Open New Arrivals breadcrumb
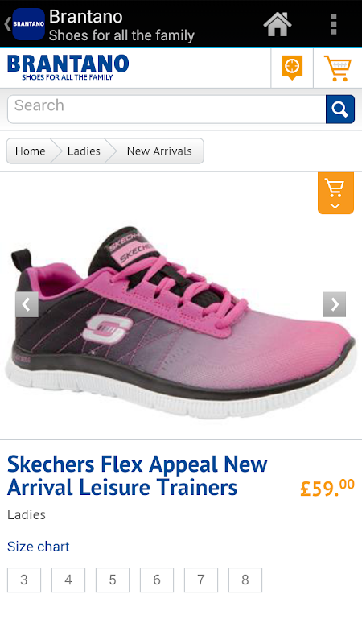The width and height of the screenshot is (362, 644). [159, 151]
